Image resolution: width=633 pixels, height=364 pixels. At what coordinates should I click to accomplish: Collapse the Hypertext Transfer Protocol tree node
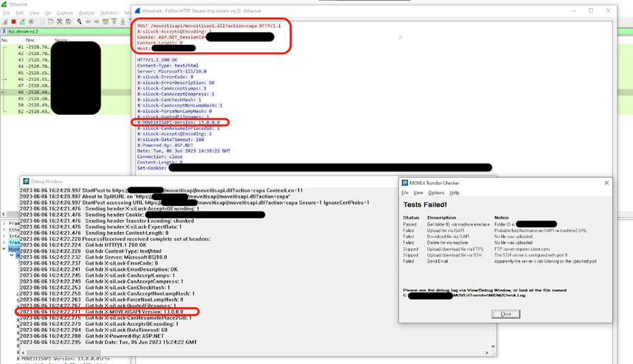click(3, 248)
